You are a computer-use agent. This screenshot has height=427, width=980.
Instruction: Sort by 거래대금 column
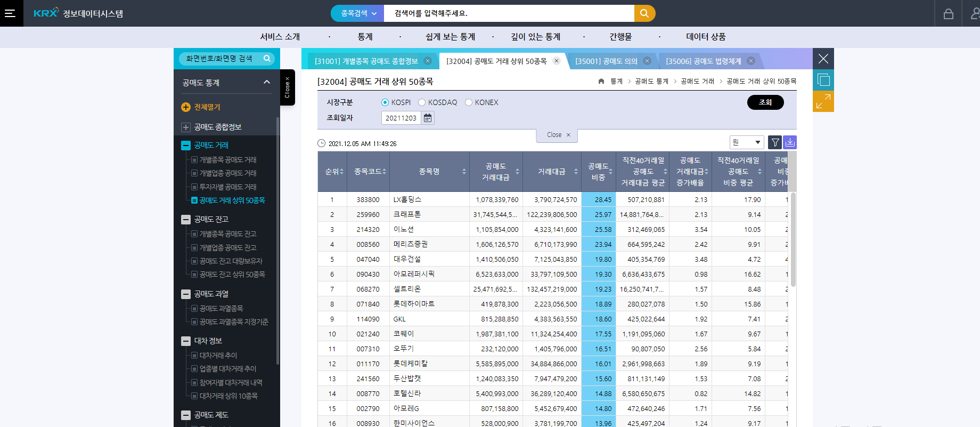point(576,171)
